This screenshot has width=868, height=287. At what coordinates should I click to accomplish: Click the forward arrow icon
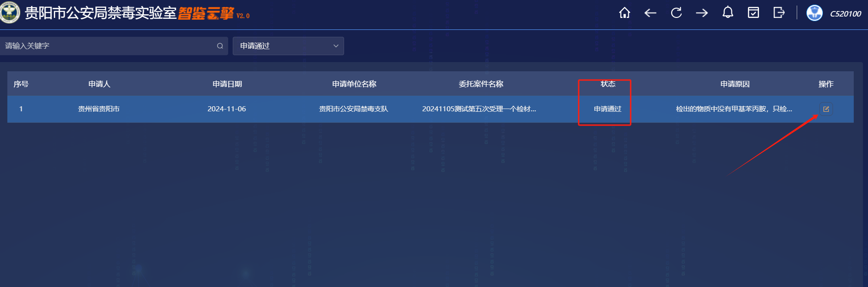[701, 13]
